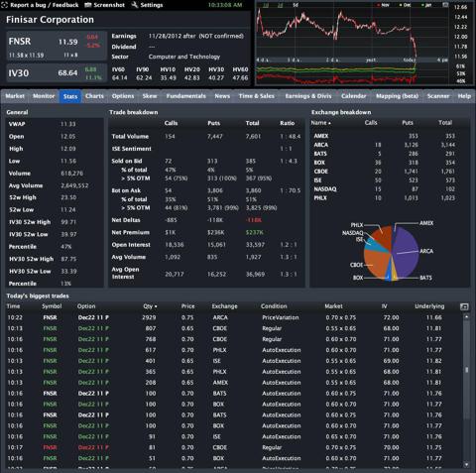Select the 2d chart range
The width and height of the screenshot is (476, 473).
pyautogui.click(x=281, y=5)
